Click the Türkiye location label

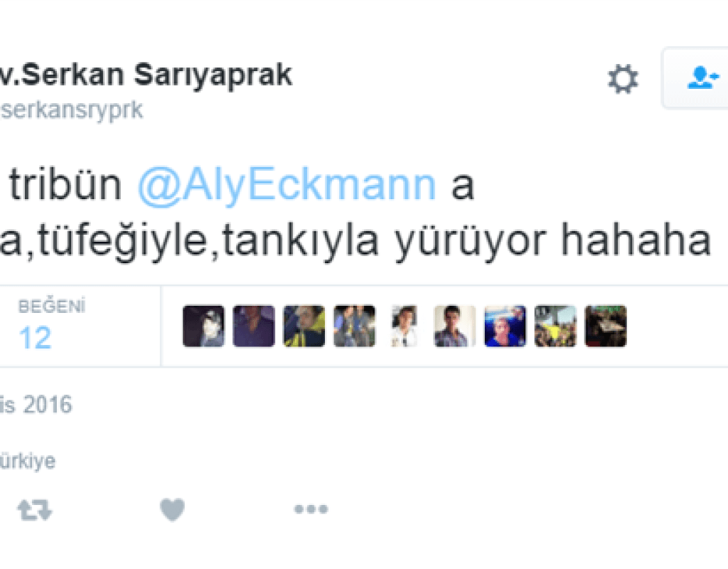28,461
